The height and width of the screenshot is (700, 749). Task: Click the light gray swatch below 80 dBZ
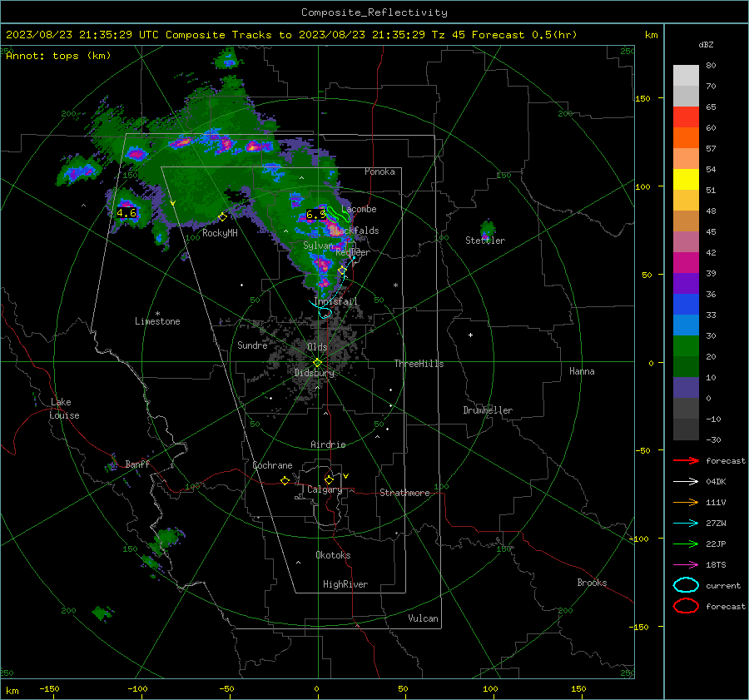pyautogui.click(x=686, y=76)
